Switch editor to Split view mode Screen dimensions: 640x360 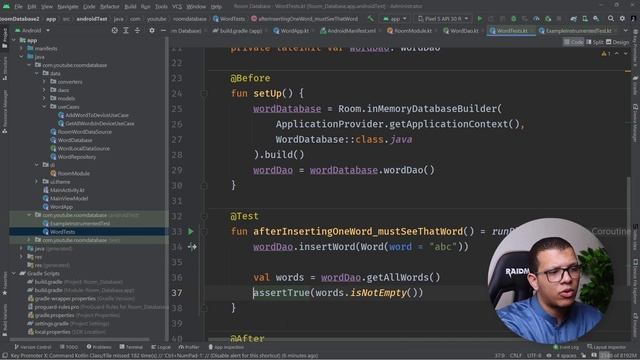[x=595, y=42]
